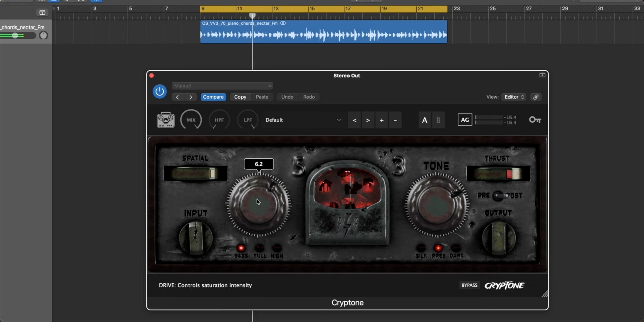644x322 pixels.
Task: Toggle the plugin power button
Action: pos(160,91)
